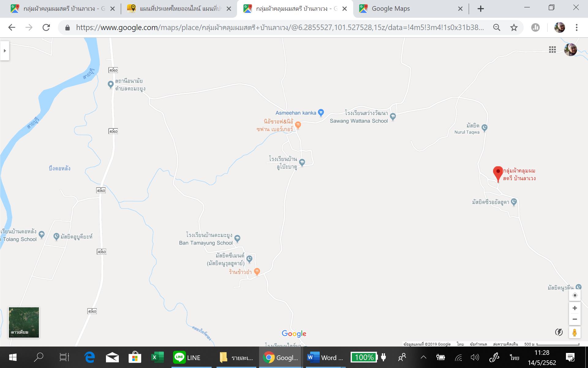Zoom out with the map minus button
This screenshot has width=588, height=368.
click(575, 319)
